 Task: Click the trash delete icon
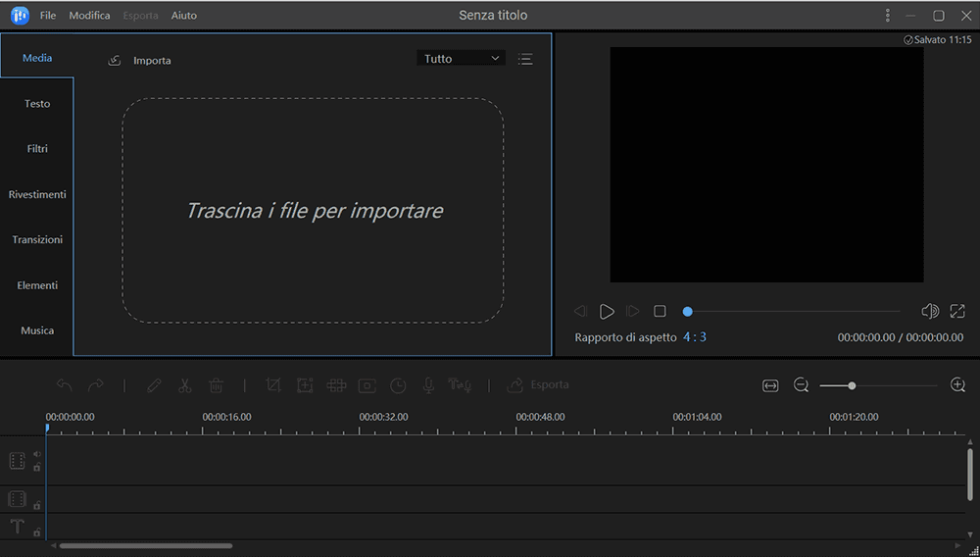pos(217,385)
